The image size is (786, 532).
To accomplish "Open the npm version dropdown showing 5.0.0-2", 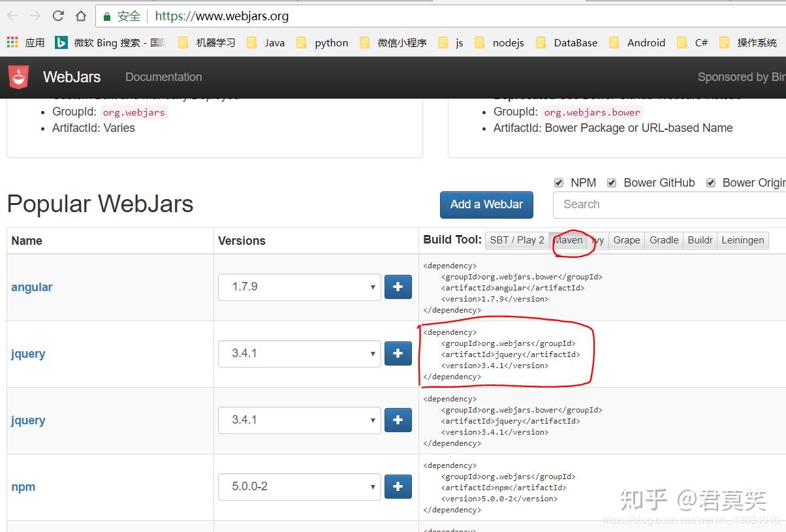I will (299, 486).
